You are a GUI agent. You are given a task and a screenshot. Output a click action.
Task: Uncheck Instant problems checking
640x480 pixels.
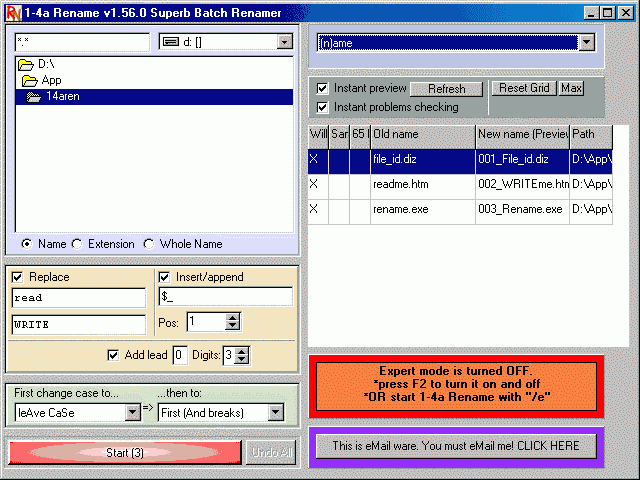click(322, 107)
